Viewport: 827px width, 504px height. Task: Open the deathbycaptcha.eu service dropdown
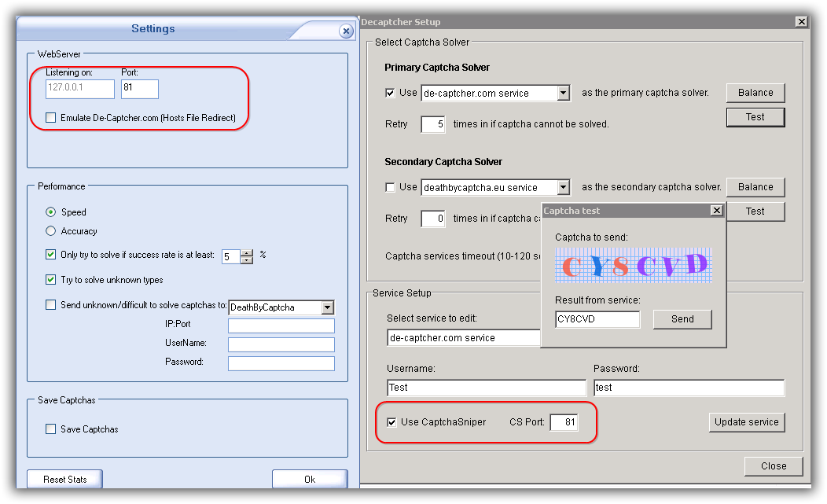pos(564,188)
